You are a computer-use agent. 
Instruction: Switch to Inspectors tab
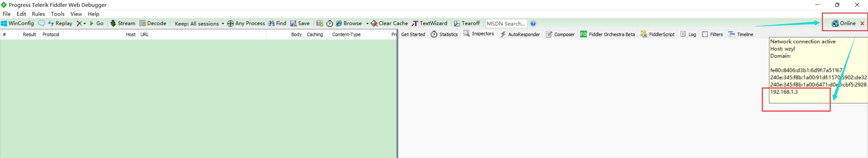(479, 34)
